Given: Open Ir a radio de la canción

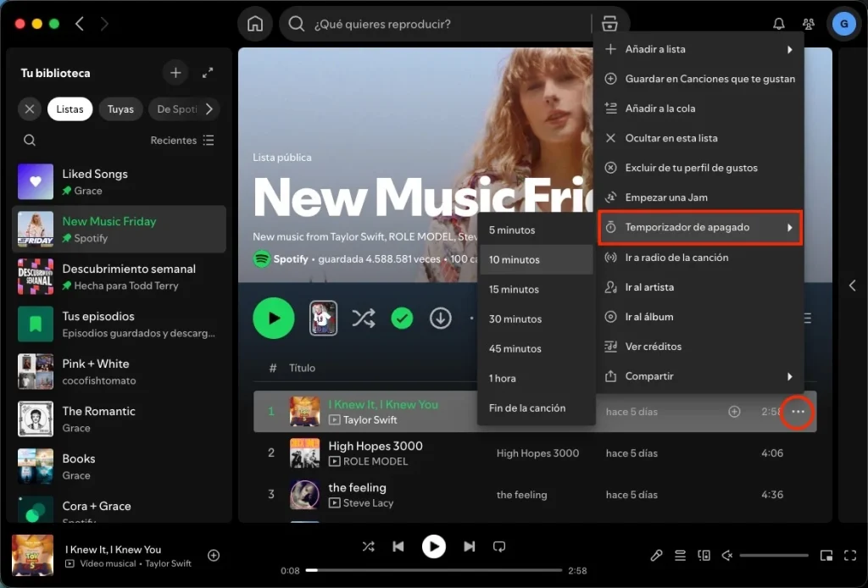Looking at the screenshot, I should pos(700,258).
